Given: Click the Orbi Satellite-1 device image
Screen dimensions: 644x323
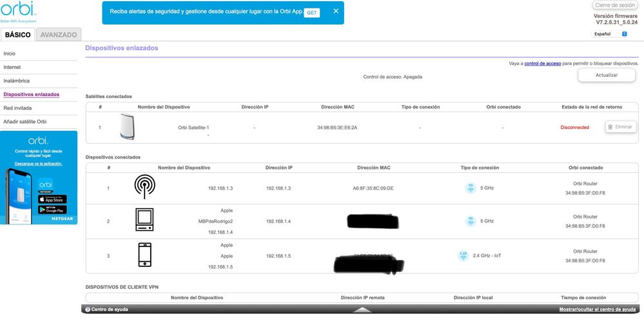Looking at the screenshot, I should pos(126,127).
